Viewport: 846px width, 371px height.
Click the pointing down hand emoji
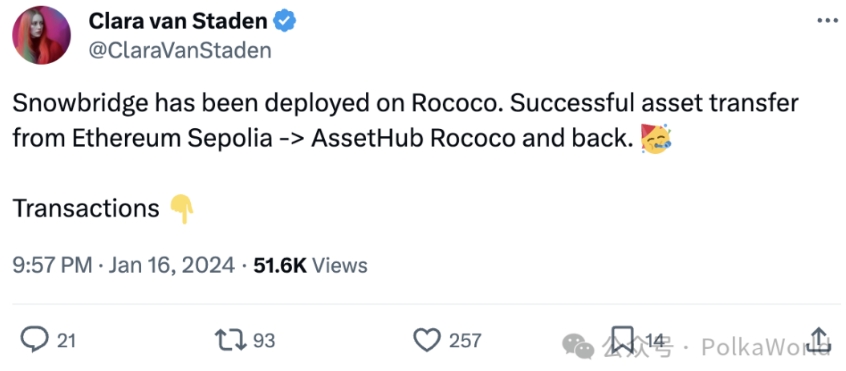tap(182, 209)
